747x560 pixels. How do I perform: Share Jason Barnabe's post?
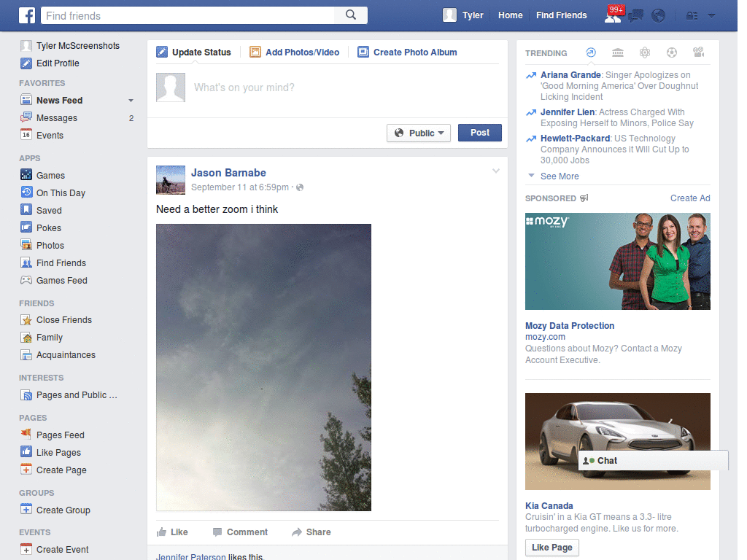tap(311, 532)
